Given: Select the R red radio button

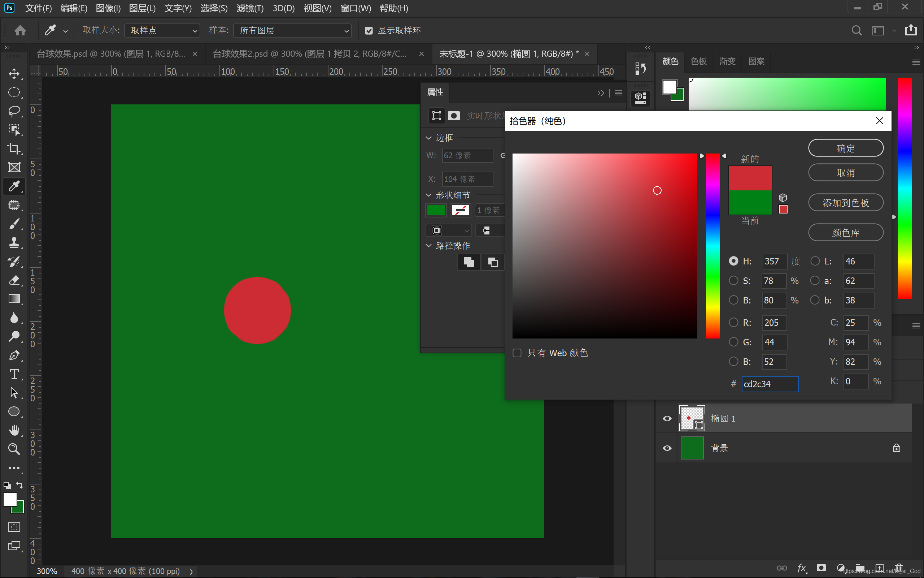Looking at the screenshot, I should [x=733, y=322].
